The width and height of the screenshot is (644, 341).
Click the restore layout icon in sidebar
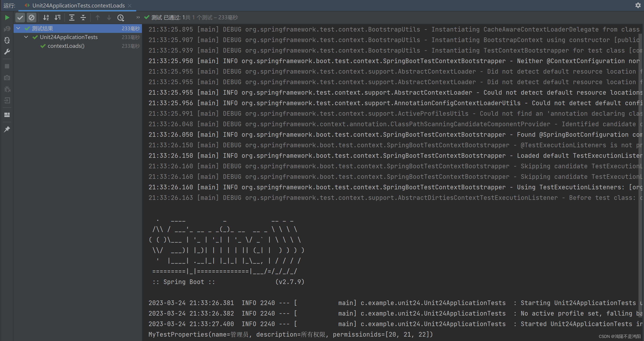coord(7,115)
